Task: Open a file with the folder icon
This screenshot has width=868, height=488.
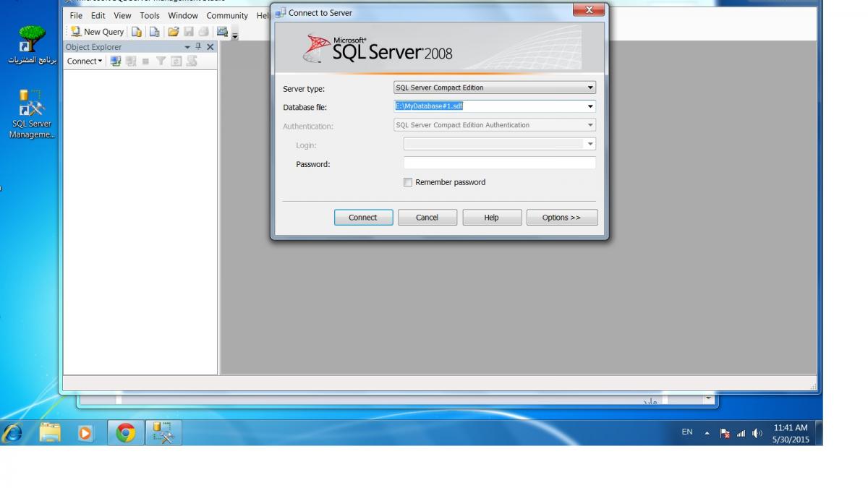Action: coord(173,32)
